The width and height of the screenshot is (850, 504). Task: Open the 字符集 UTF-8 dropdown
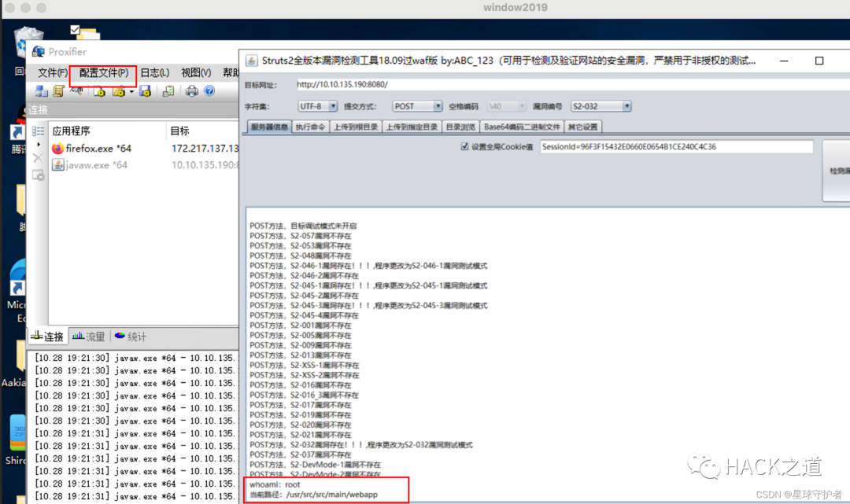tap(318, 107)
